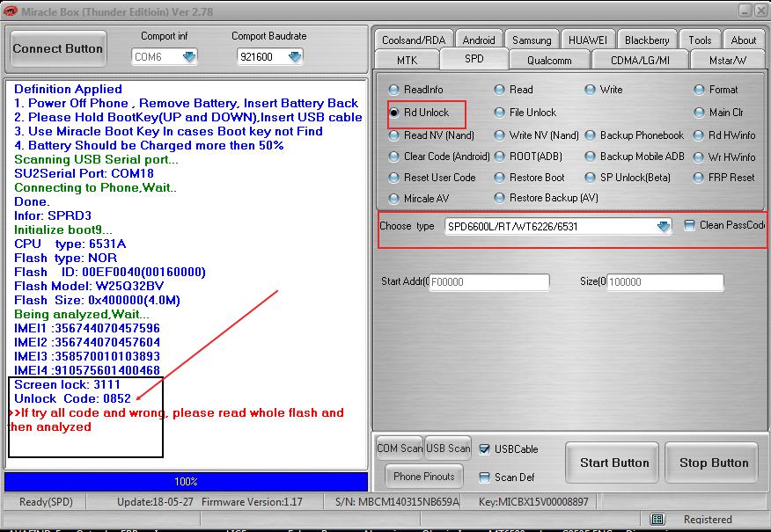
Task: Open the Comport inf COM6 dropdown
Action: point(189,57)
